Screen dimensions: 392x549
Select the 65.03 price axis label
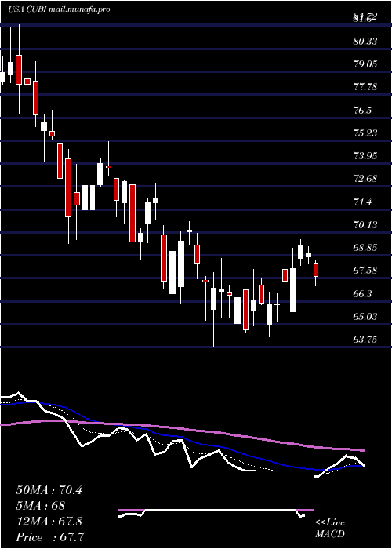tap(365, 316)
